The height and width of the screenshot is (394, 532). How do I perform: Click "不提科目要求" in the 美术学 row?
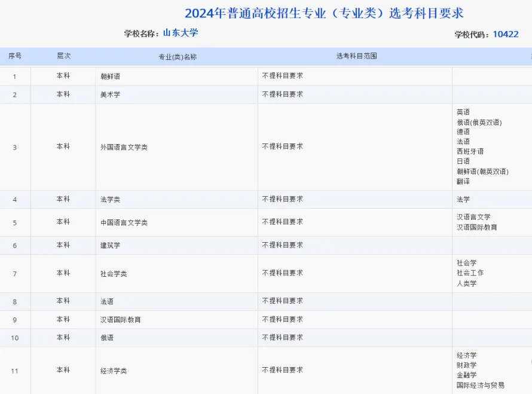click(282, 94)
